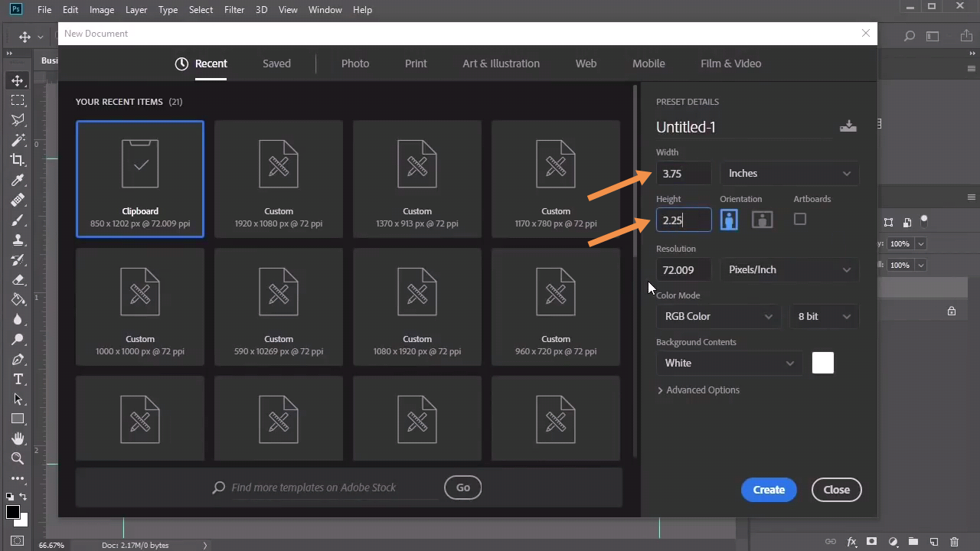This screenshot has width=980, height=551.
Task: Select the Eyedropper tool
Action: (x=18, y=180)
